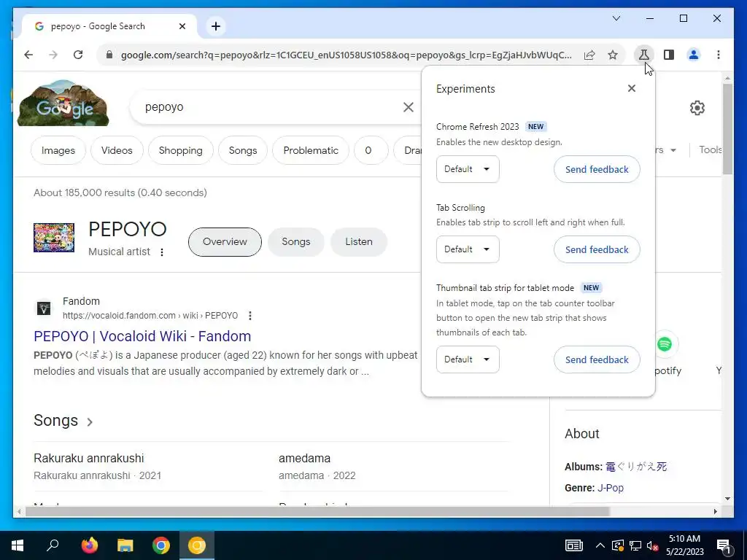747x560 pixels.
Task: Open the Windows notification center
Action: [724, 545]
